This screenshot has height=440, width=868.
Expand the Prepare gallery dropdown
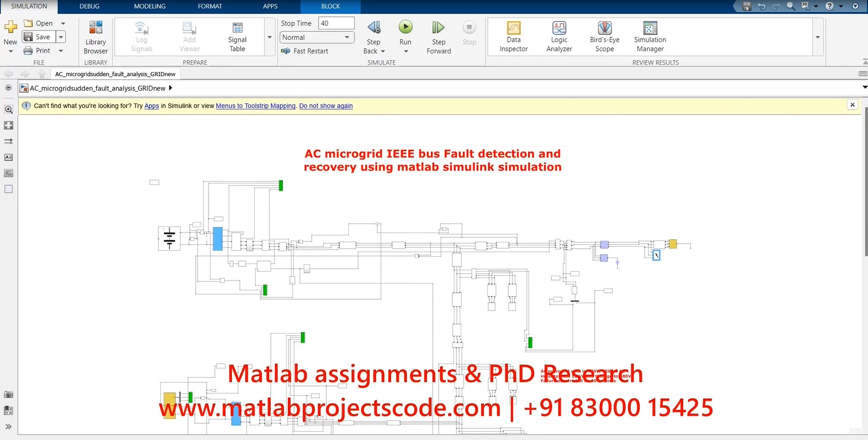269,37
